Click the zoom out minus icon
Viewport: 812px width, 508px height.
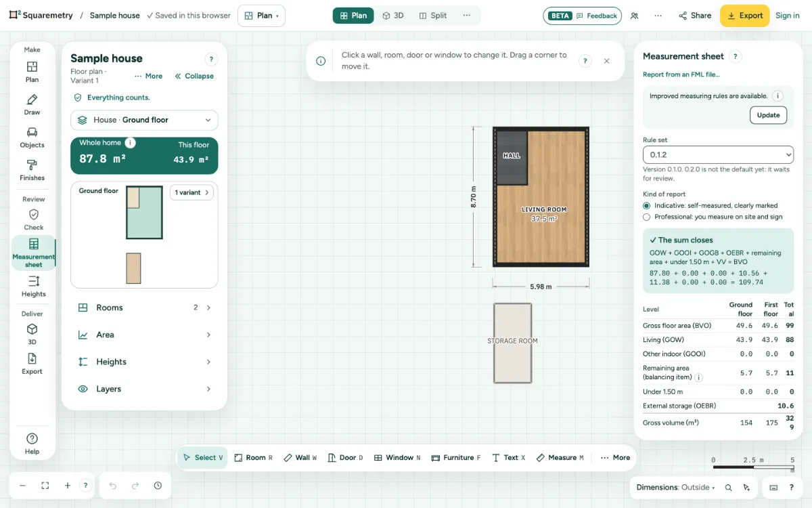point(22,486)
